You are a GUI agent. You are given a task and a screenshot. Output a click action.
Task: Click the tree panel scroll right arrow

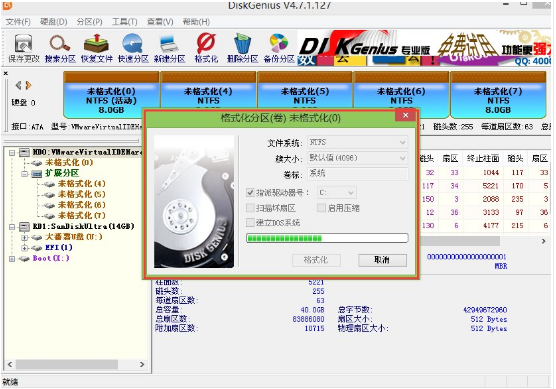coord(142,364)
